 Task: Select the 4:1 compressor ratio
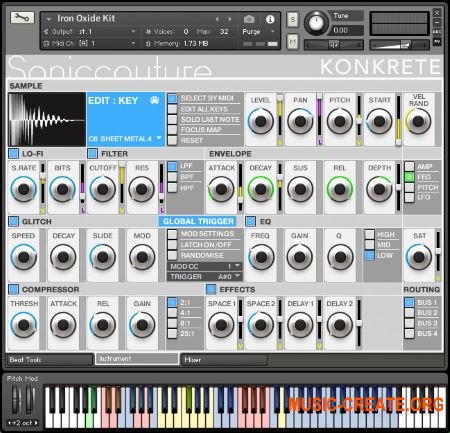click(172, 313)
